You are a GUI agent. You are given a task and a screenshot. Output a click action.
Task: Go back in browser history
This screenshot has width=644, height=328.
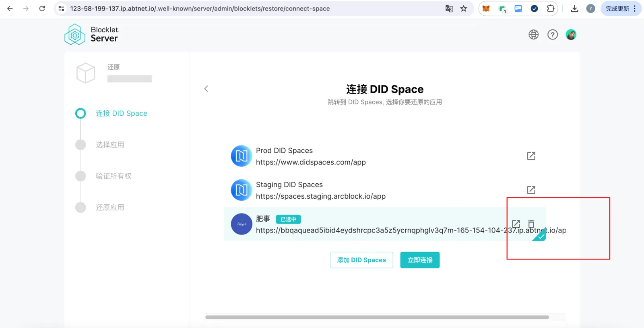coord(10,8)
